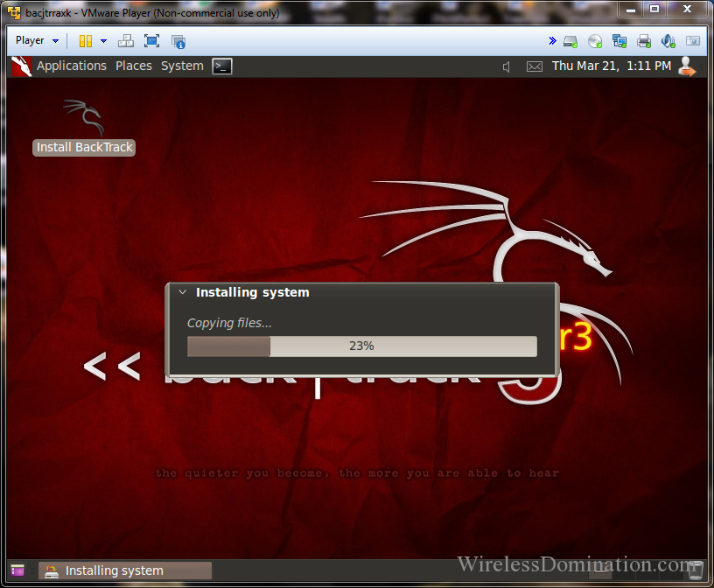Minimize the VMware Player window

(x=631, y=10)
